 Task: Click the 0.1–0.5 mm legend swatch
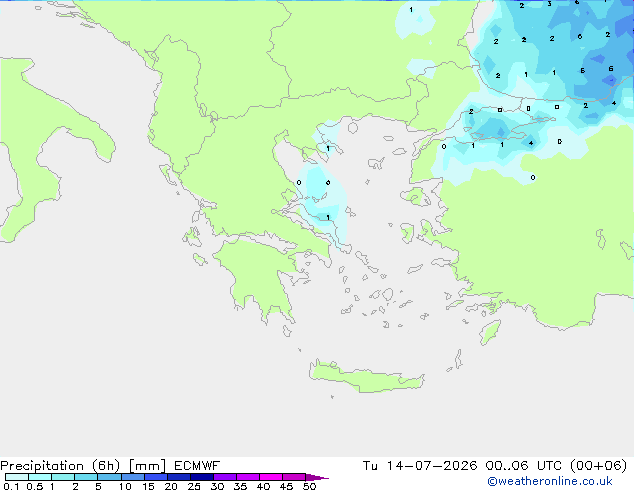pyautogui.click(x=17, y=477)
